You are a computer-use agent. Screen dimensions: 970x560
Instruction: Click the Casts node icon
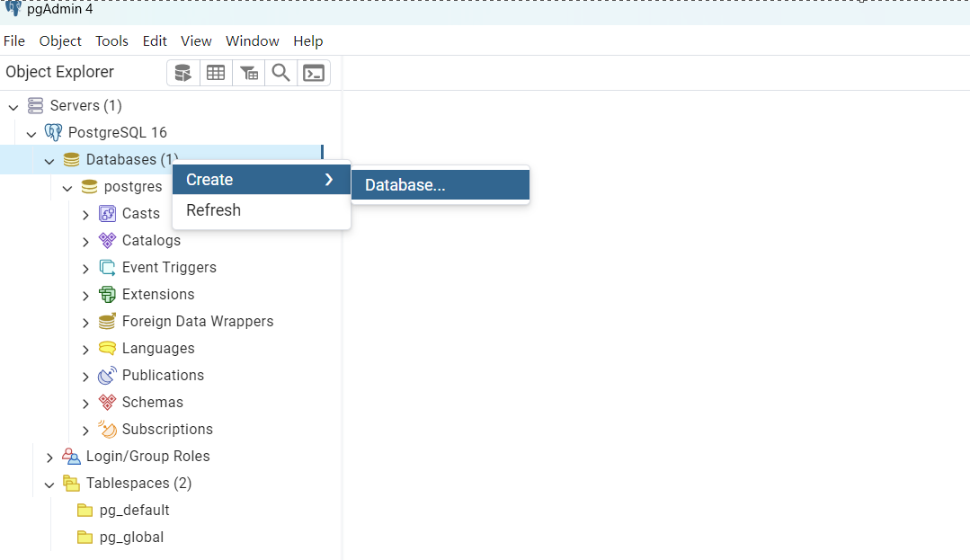107,213
